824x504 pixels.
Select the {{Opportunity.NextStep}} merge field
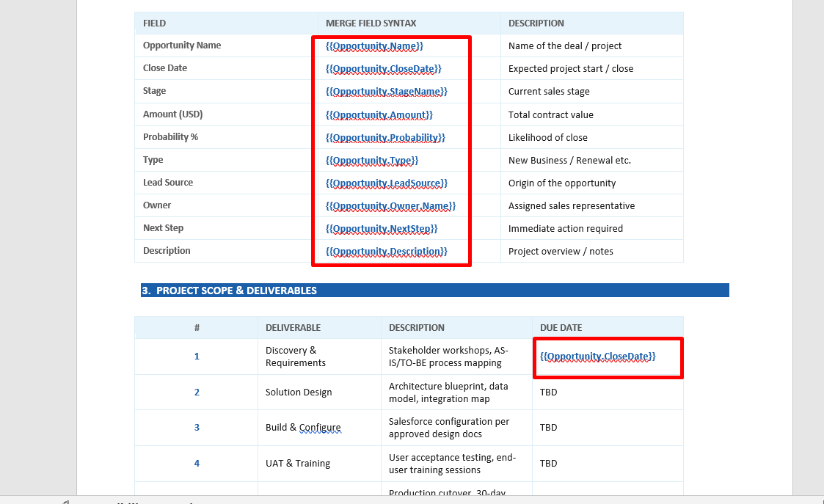coord(382,229)
